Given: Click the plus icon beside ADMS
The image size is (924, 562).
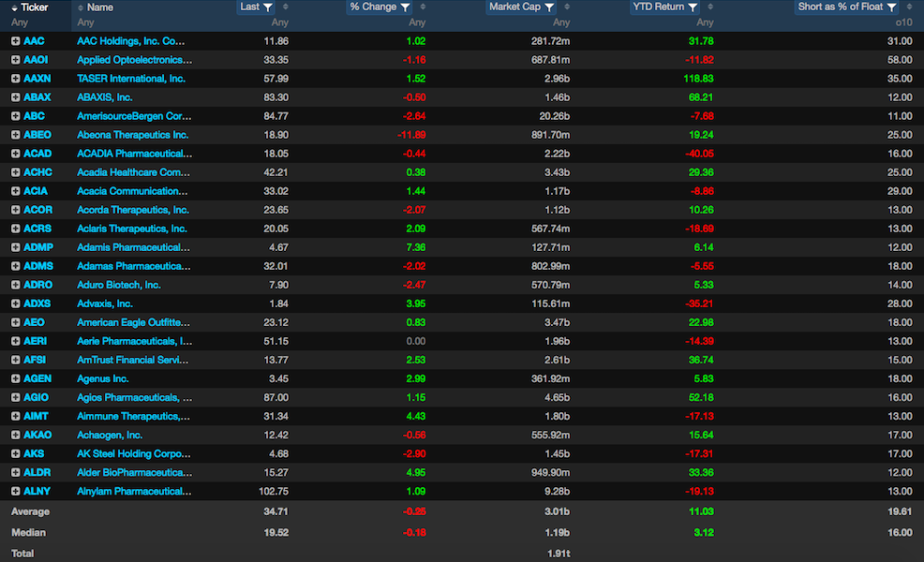Looking at the screenshot, I should coord(15,266).
